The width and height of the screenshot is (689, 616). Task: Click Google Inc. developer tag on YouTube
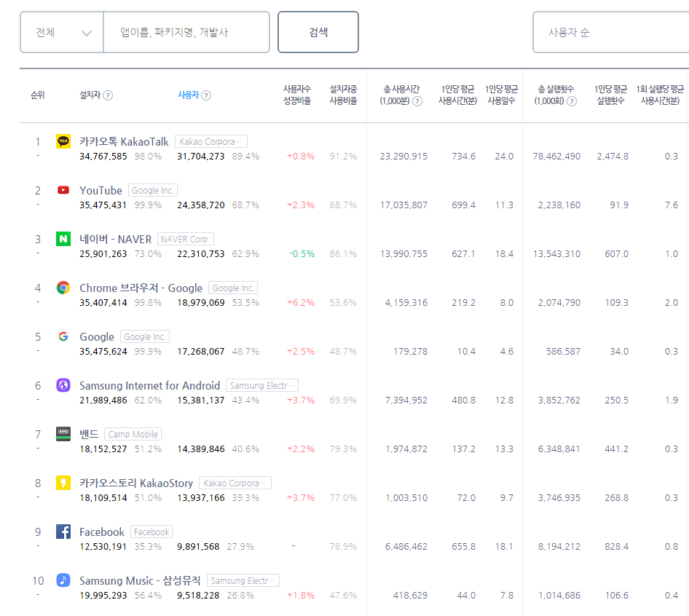(152, 190)
